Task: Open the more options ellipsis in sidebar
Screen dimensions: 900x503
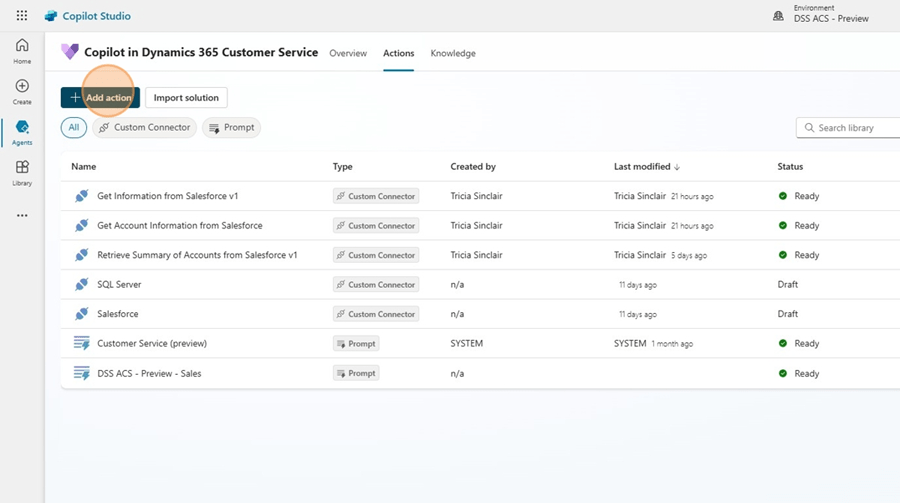Action: pyautogui.click(x=22, y=215)
